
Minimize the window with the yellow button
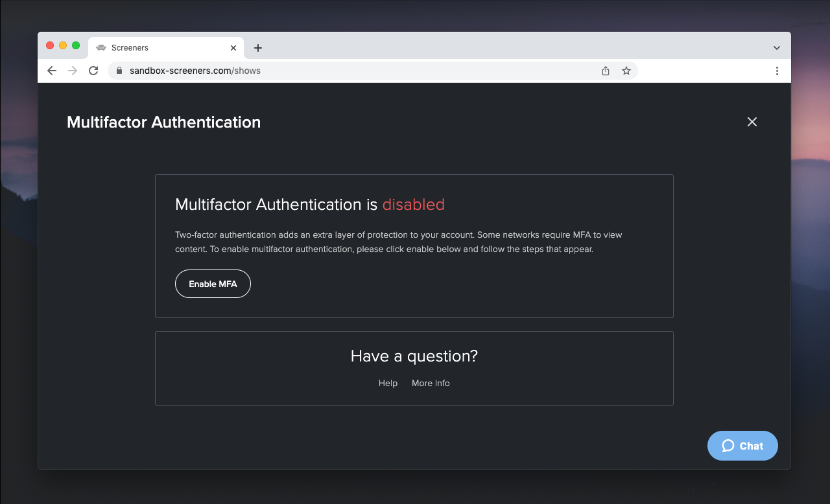coord(63,45)
